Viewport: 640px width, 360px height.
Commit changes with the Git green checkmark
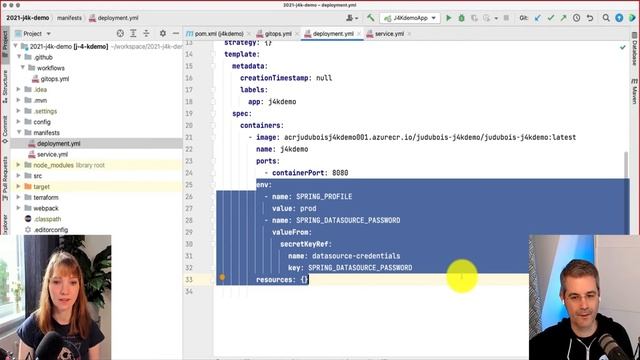(551, 18)
